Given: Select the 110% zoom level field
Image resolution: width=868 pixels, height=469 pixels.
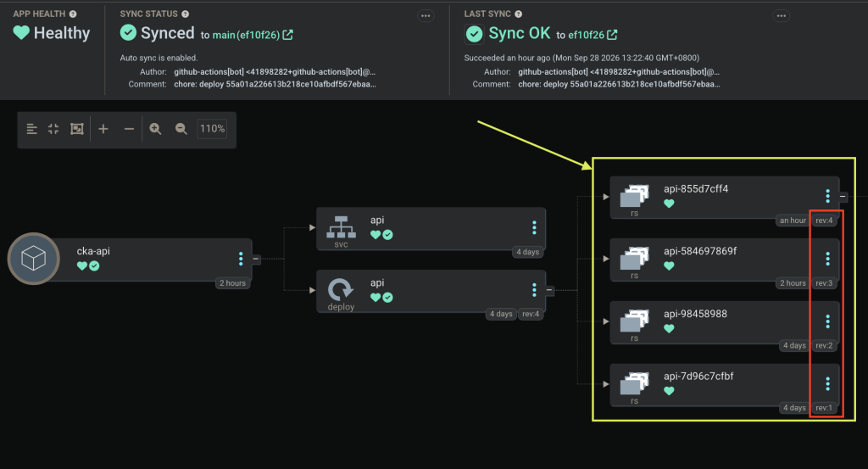Looking at the screenshot, I should point(212,129).
